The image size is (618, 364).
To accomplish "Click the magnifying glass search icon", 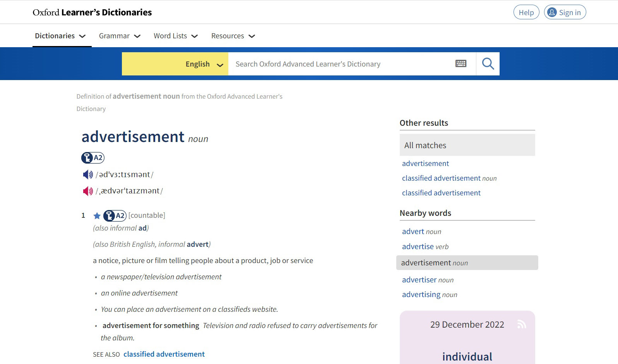I will coord(488,64).
